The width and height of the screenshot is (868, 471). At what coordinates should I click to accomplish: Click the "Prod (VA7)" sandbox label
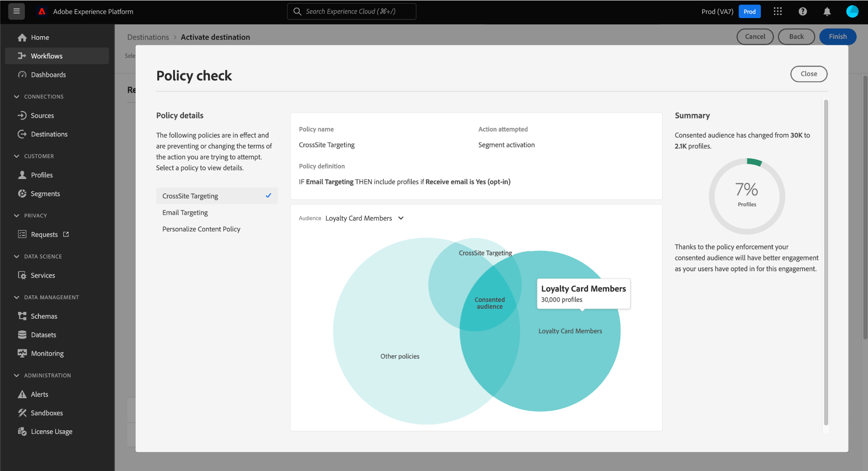(717, 11)
